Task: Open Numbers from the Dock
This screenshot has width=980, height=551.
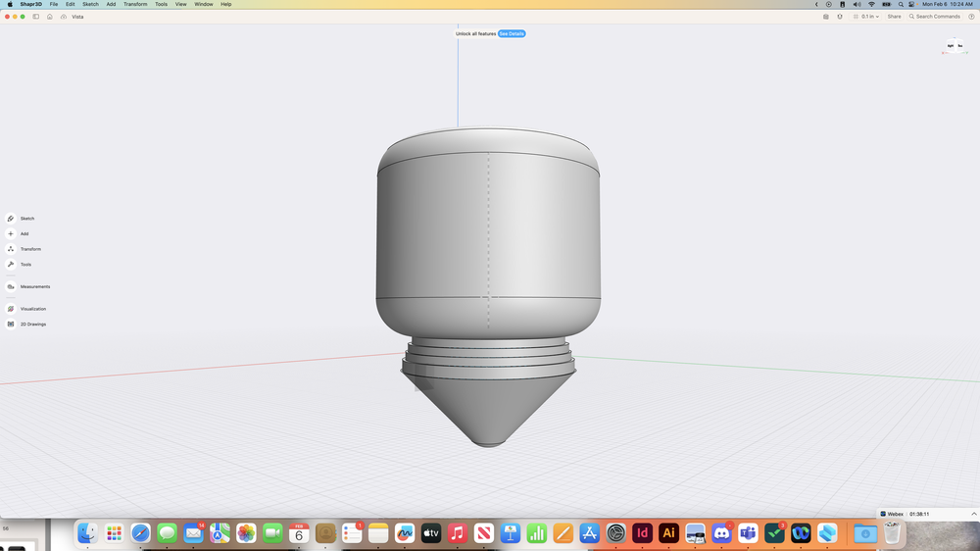Action: tap(536, 533)
